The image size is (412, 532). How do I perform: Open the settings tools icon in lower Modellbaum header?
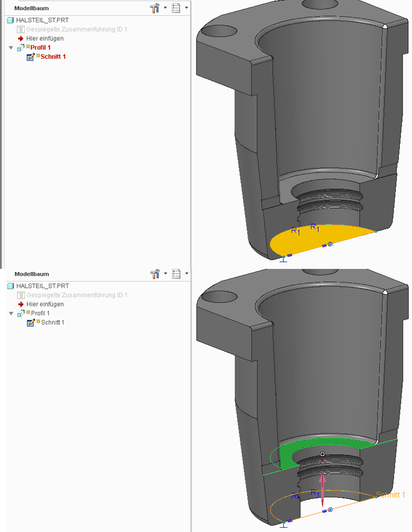click(x=155, y=273)
